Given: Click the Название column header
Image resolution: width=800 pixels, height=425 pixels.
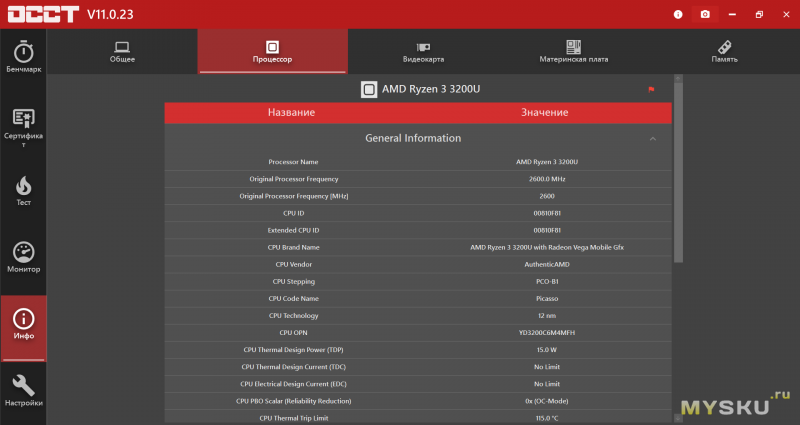Looking at the screenshot, I should click(291, 113).
